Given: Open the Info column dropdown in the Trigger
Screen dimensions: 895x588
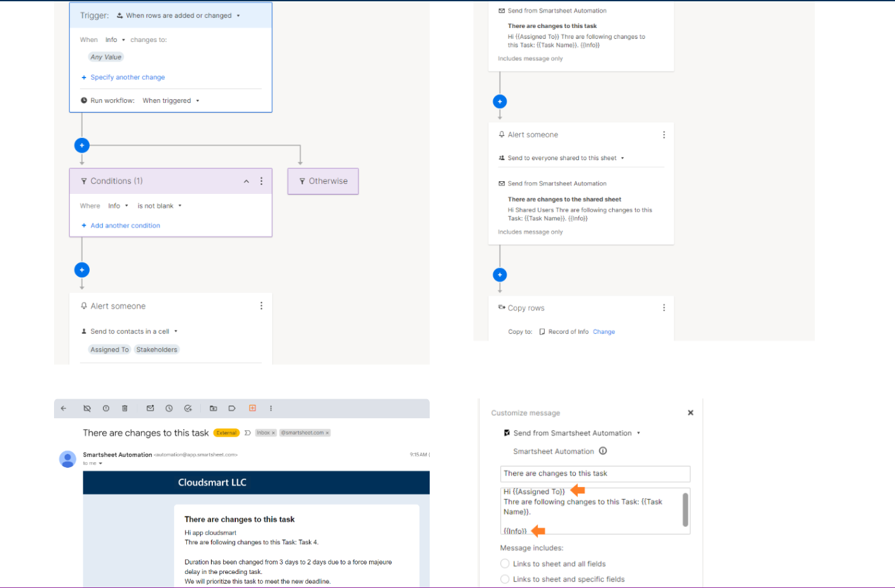Looking at the screenshot, I should coord(115,40).
